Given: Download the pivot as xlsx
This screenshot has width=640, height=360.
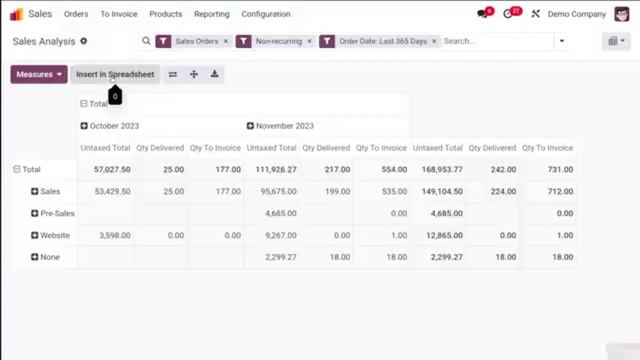Looking at the screenshot, I should [214, 74].
